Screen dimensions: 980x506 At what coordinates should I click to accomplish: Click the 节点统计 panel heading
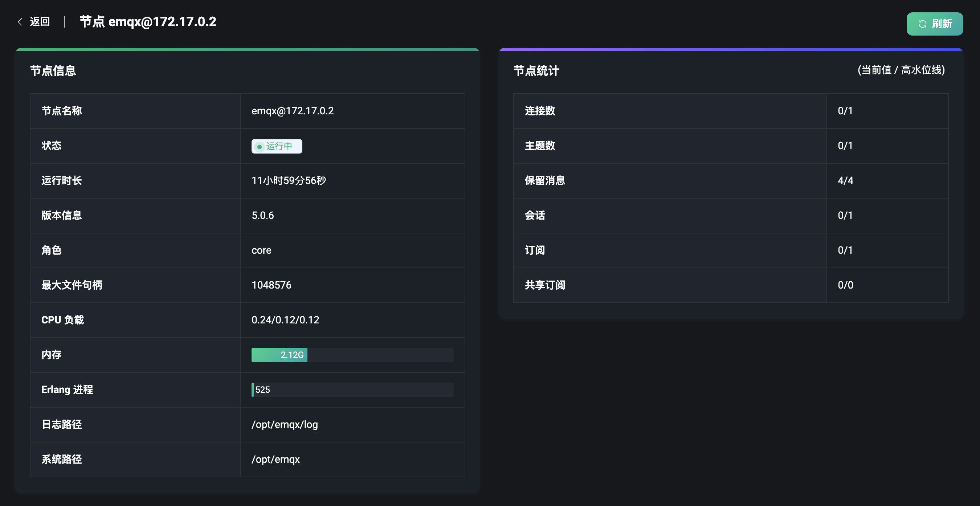point(536,70)
